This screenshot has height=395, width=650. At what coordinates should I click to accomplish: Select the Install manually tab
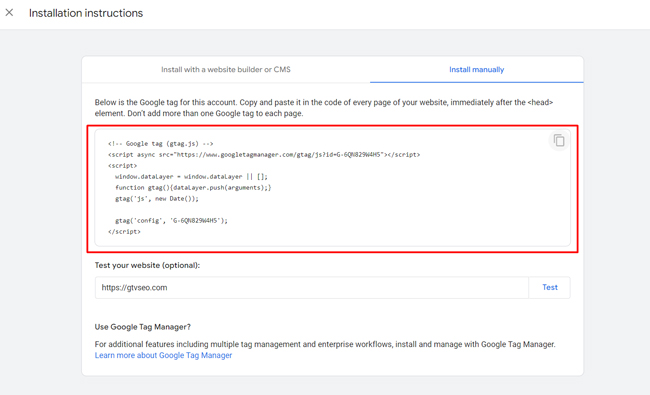tap(477, 70)
